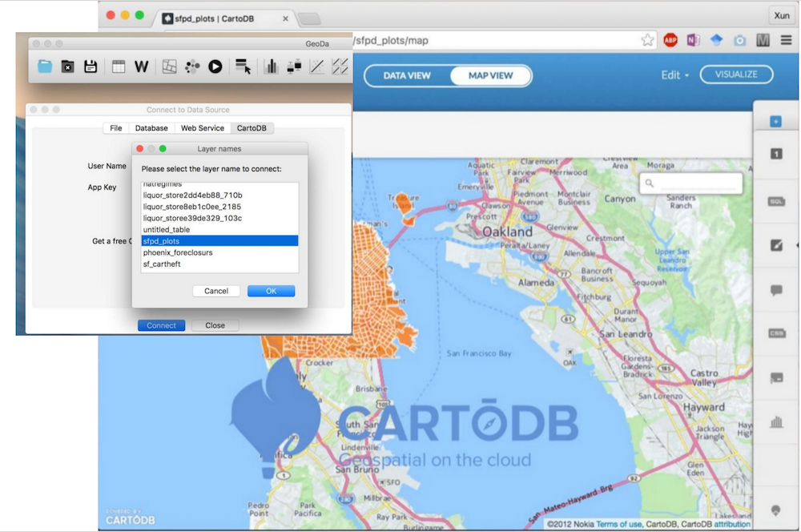Click the VISUALIZE button
The image size is (801, 532).
point(736,75)
